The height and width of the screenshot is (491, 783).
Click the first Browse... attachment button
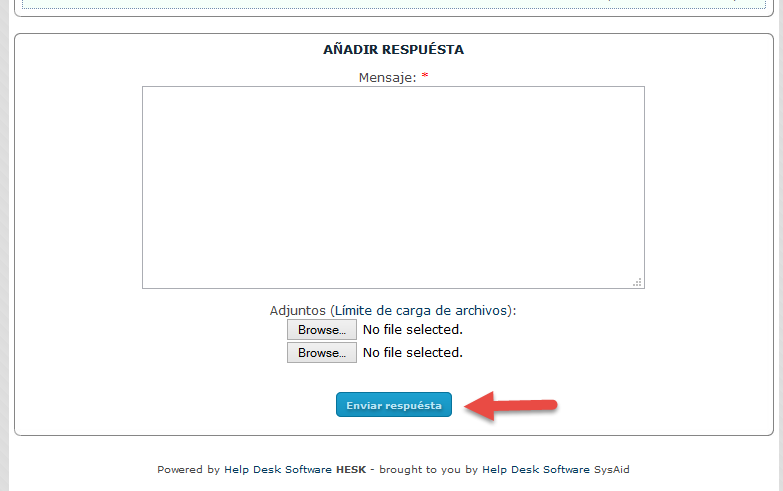pos(322,330)
